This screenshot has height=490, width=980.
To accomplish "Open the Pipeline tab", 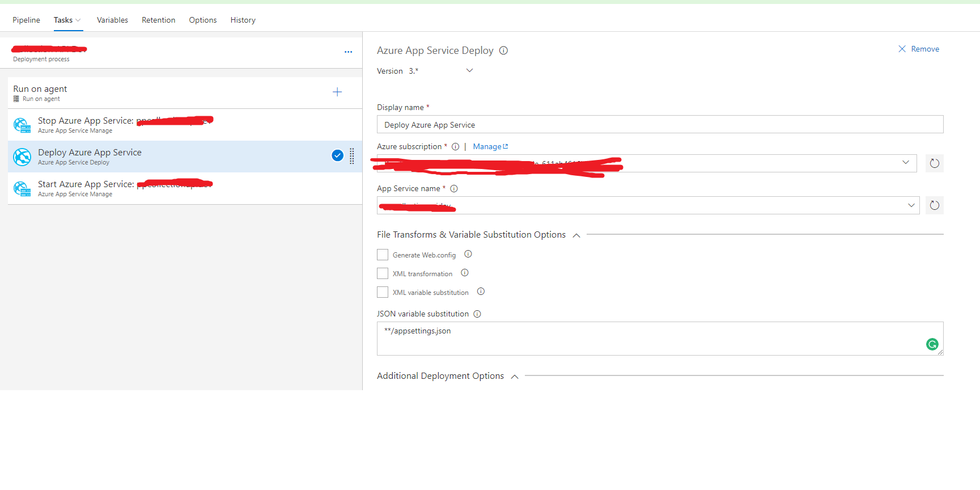I will click(26, 20).
